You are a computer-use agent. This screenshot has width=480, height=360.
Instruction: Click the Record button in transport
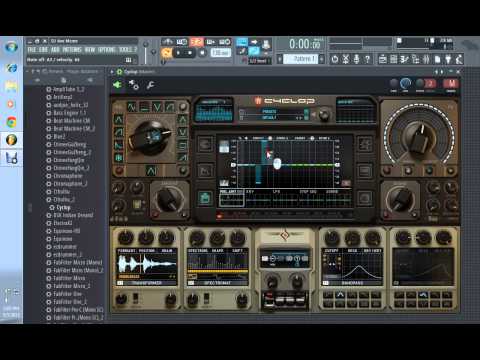[202, 53]
